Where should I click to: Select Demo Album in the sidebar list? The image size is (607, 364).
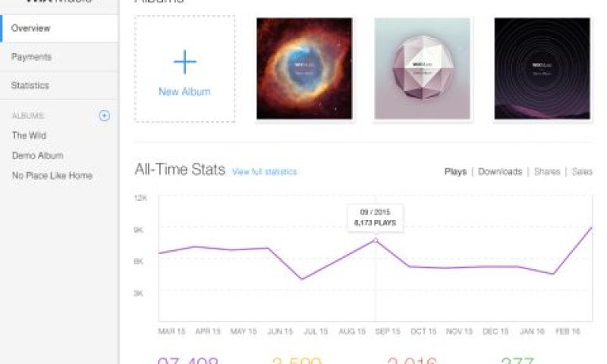tap(37, 155)
